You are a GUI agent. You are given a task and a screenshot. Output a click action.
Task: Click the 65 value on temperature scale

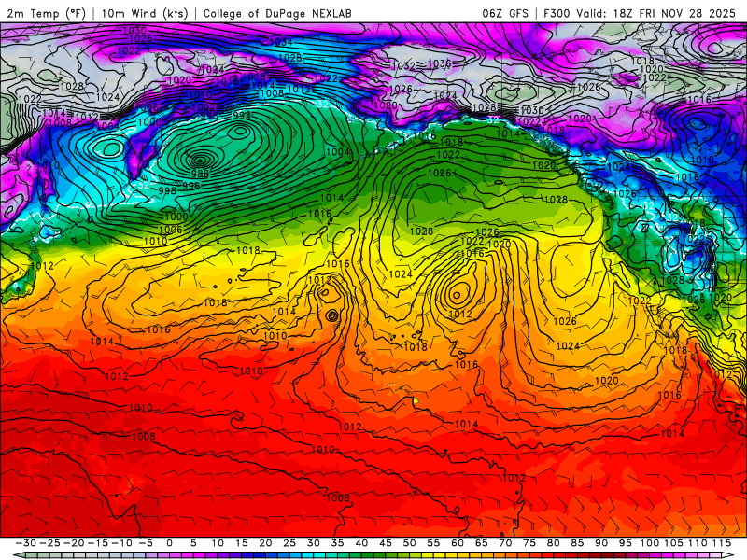click(x=481, y=543)
